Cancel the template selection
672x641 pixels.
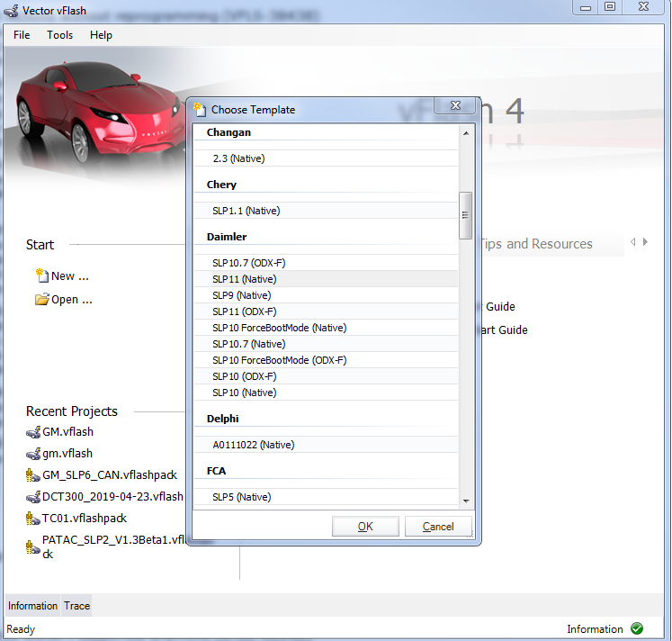tap(438, 527)
